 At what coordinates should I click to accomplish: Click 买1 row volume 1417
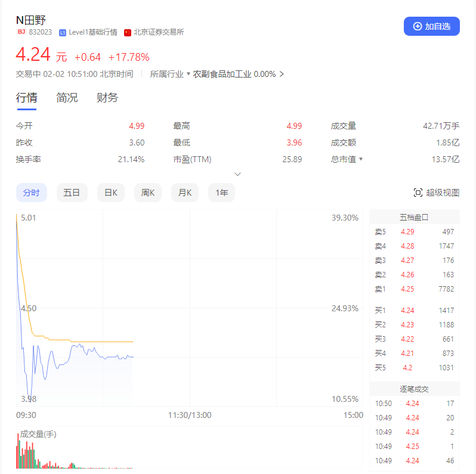tap(446, 311)
